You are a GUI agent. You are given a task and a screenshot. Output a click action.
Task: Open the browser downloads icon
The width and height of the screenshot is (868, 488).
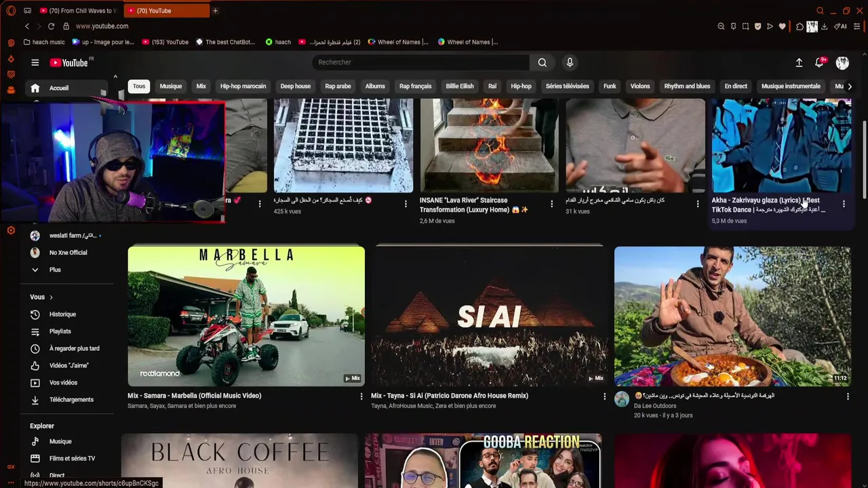pos(824,26)
